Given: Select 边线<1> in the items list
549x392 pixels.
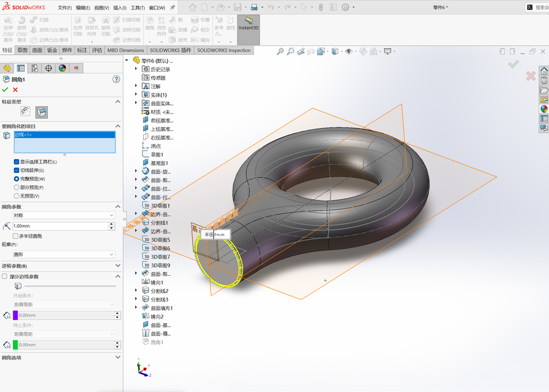Looking at the screenshot, I should coord(64,134).
